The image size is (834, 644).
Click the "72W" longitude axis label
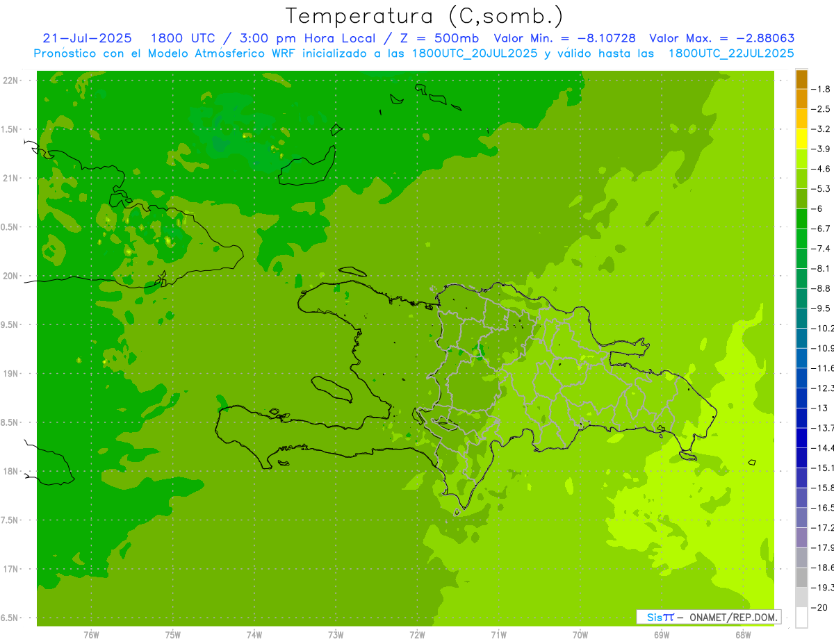(x=417, y=634)
